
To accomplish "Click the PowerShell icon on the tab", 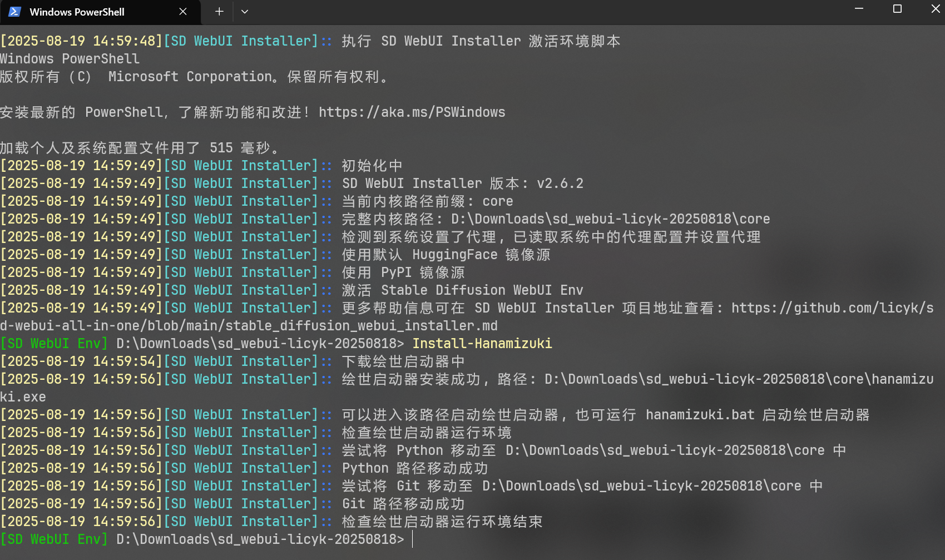I will (15, 12).
